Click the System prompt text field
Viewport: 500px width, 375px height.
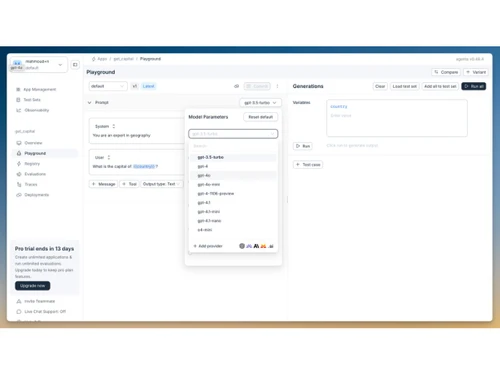click(121, 135)
